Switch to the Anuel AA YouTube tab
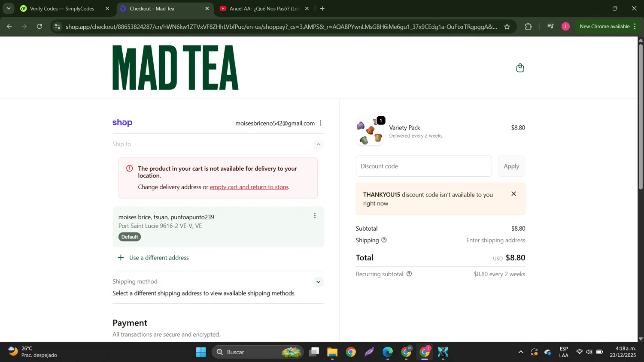The image size is (644, 362). tap(264, 9)
